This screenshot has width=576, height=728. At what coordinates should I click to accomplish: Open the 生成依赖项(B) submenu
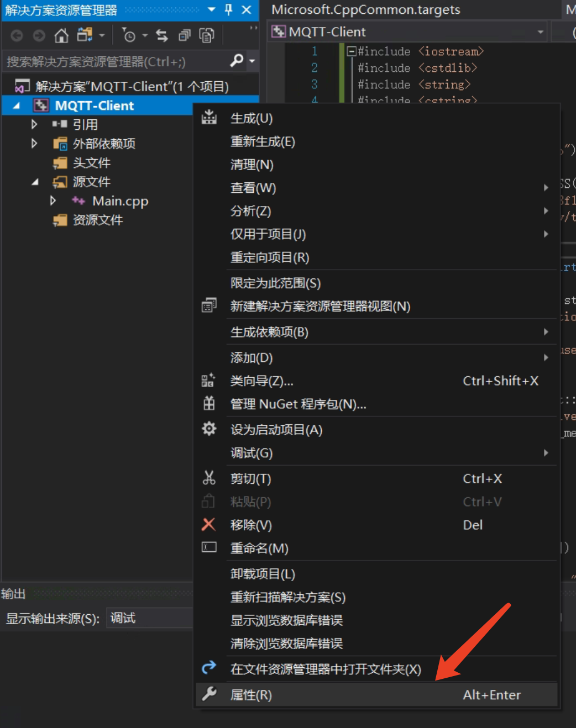coord(376,332)
